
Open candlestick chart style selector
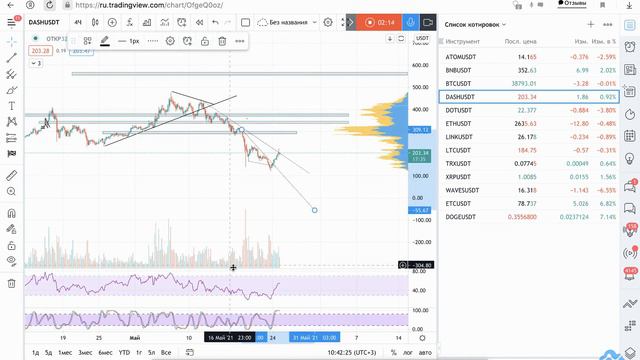click(95, 22)
